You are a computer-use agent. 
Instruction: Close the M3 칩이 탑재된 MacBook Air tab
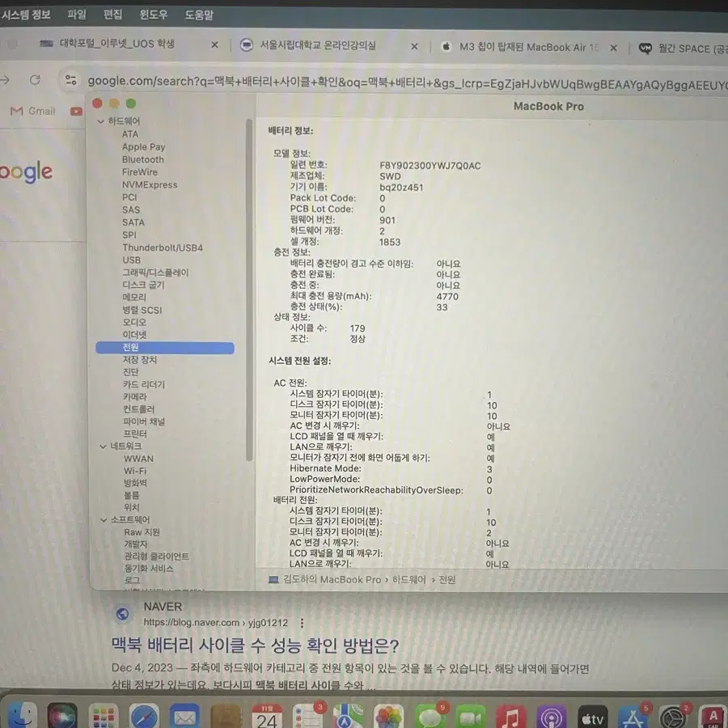[613, 48]
